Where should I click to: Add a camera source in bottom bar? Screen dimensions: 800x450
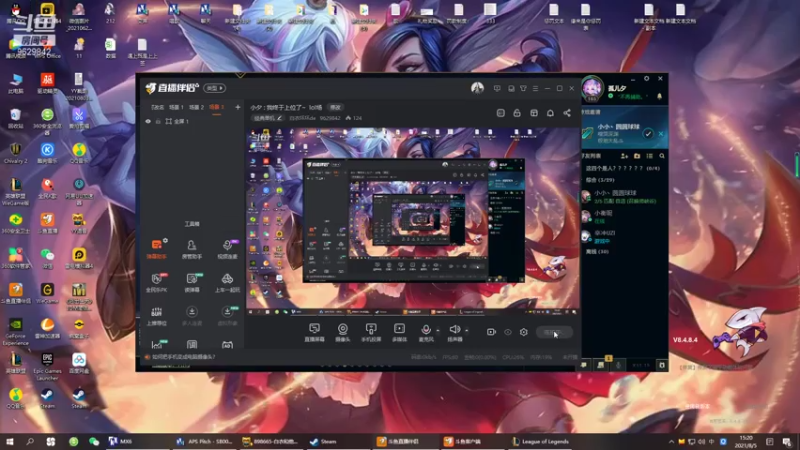[x=343, y=332]
